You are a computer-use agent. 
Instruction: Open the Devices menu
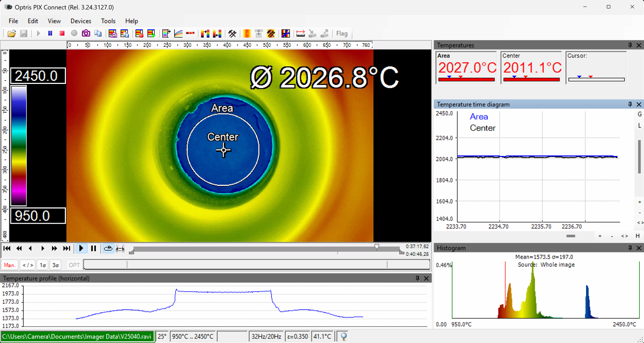pyautogui.click(x=81, y=21)
